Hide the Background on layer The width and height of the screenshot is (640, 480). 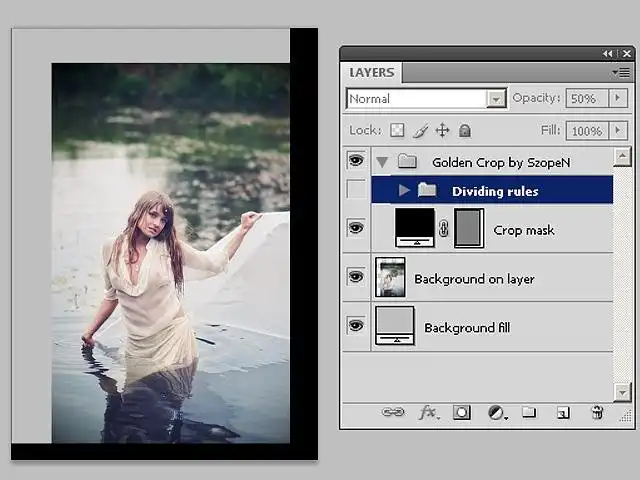point(356,277)
